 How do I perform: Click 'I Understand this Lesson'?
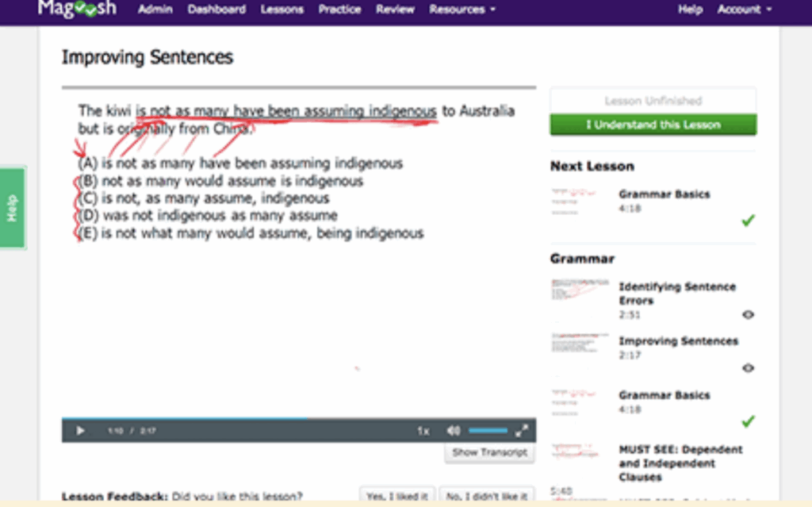point(653,125)
